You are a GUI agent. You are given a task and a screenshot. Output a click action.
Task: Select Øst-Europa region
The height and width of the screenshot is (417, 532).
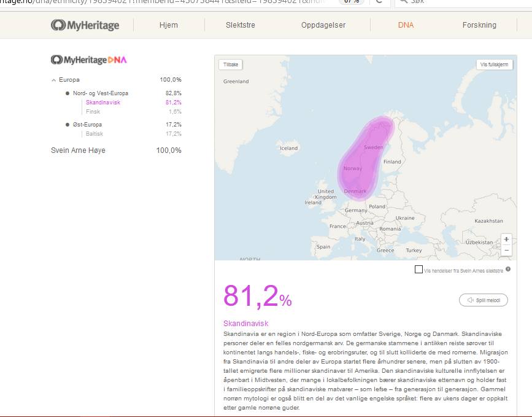tap(88, 125)
